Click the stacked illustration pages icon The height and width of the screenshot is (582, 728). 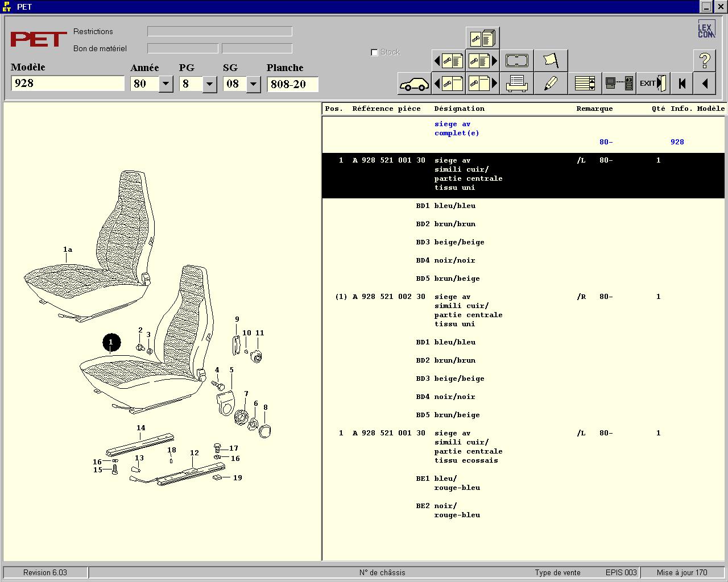pos(482,38)
